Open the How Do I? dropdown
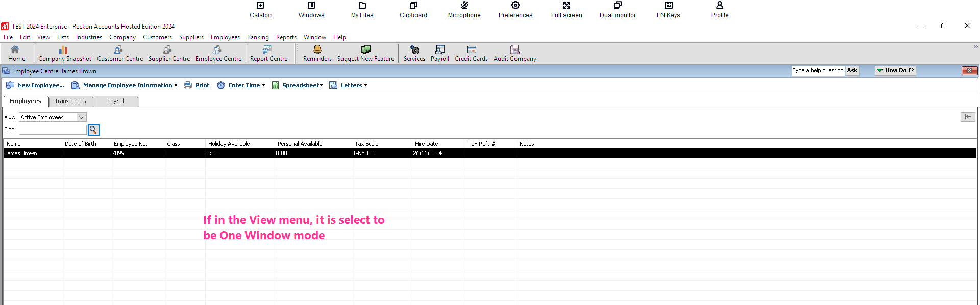The height and width of the screenshot is (305, 980). point(895,71)
